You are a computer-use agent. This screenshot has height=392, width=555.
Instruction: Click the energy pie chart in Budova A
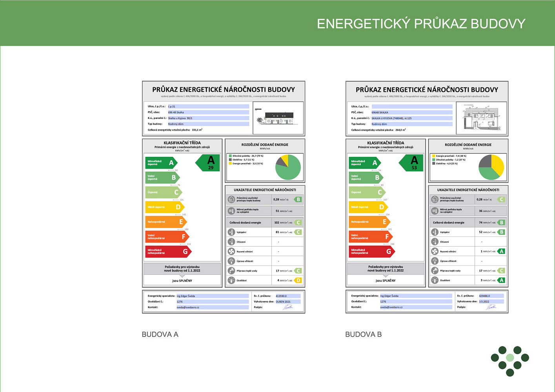tap(288, 167)
